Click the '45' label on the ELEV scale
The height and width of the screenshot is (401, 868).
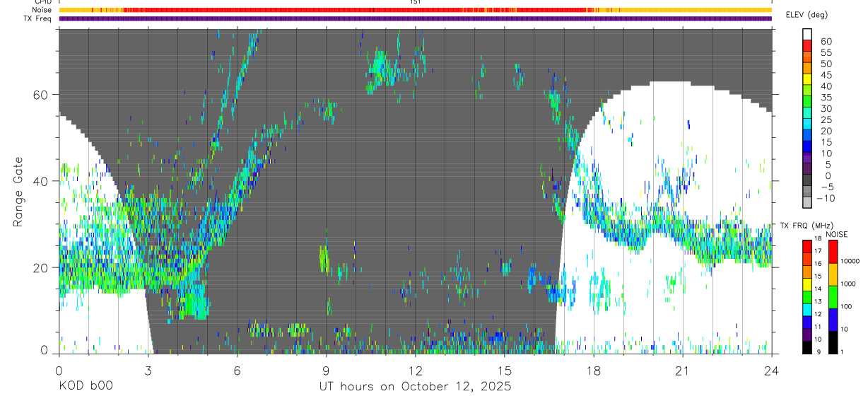click(x=825, y=75)
